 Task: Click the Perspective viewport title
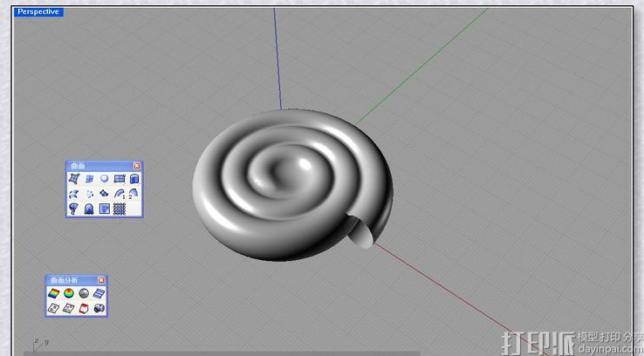coord(38,12)
